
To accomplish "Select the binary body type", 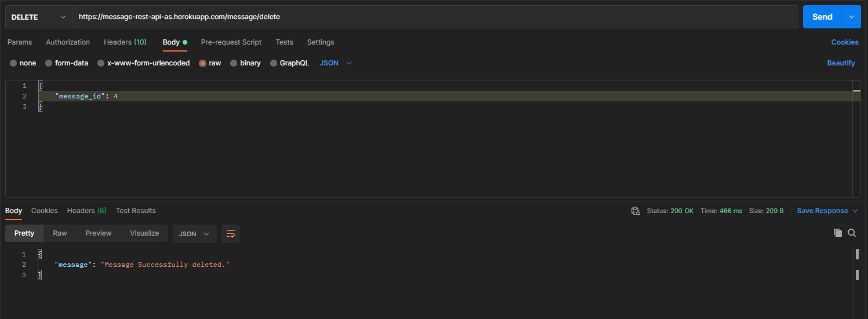I will (x=245, y=63).
